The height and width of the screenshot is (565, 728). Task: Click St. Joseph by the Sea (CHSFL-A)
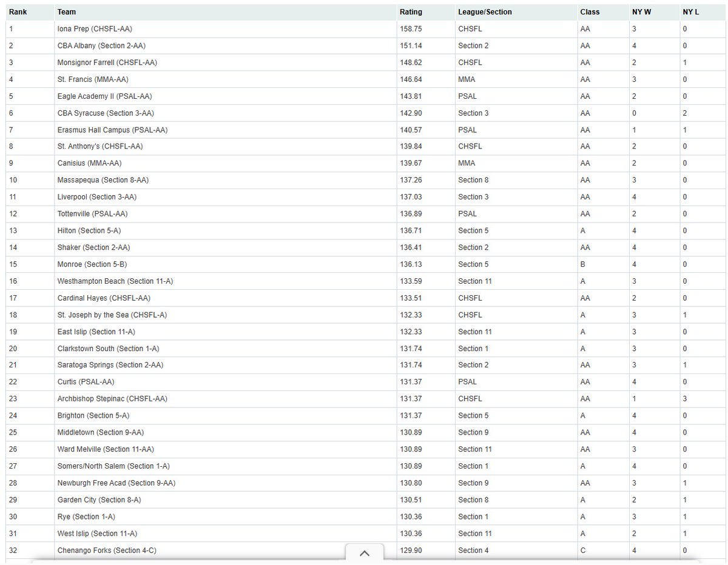[x=112, y=315]
